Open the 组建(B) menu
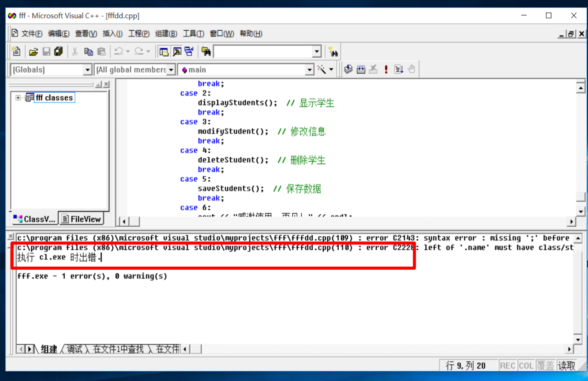The width and height of the screenshot is (588, 381). tap(166, 34)
